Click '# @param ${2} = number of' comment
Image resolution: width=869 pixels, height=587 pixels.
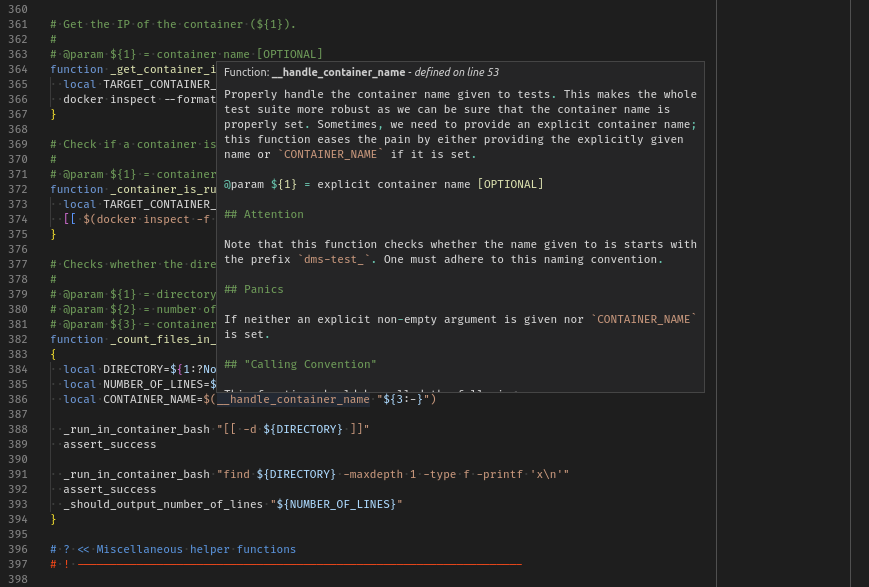[133, 309]
